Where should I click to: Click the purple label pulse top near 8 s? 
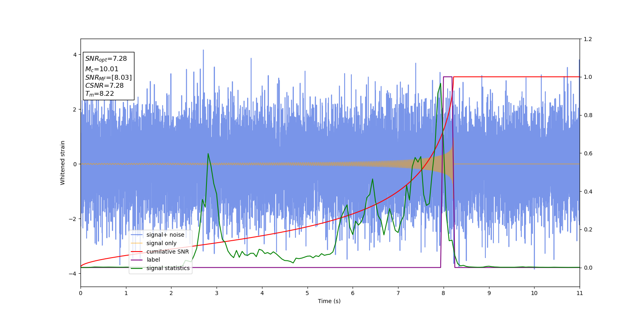click(448, 77)
